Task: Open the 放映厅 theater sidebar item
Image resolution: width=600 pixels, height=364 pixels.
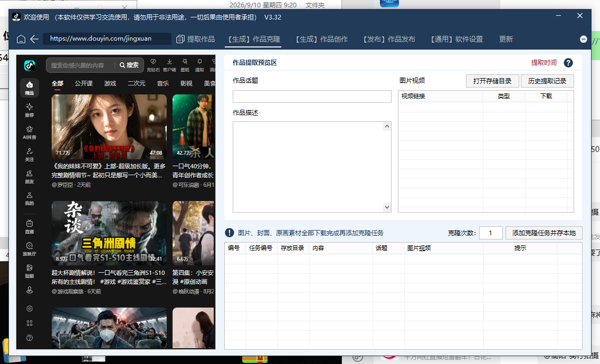Action: tap(30, 249)
